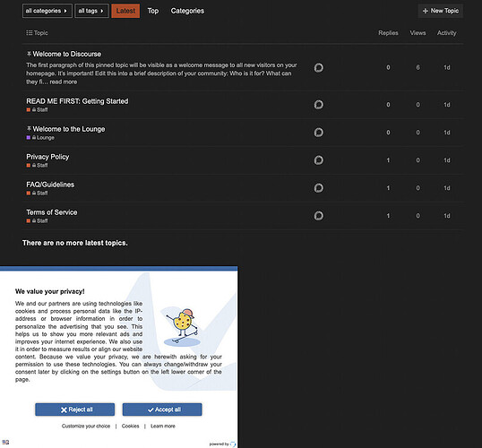The width and height of the screenshot is (482, 448).
Task: Select the poster avatar for Privacy Policy
Action: pyautogui.click(x=318, y=159)
